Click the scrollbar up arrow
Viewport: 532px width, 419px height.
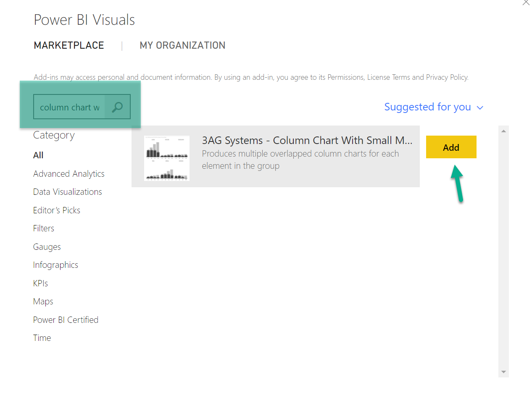click(x=503, y=131)
